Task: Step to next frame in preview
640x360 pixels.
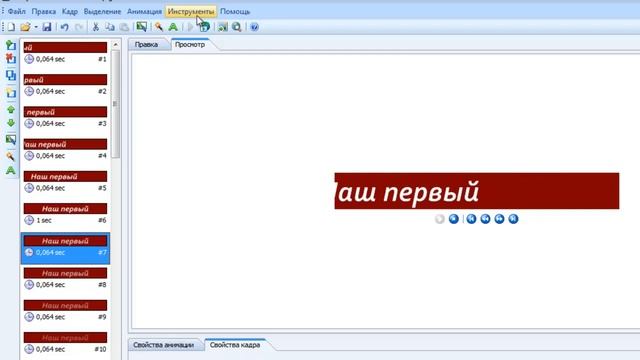Action: pyautogui.click(x=499, y=219)
